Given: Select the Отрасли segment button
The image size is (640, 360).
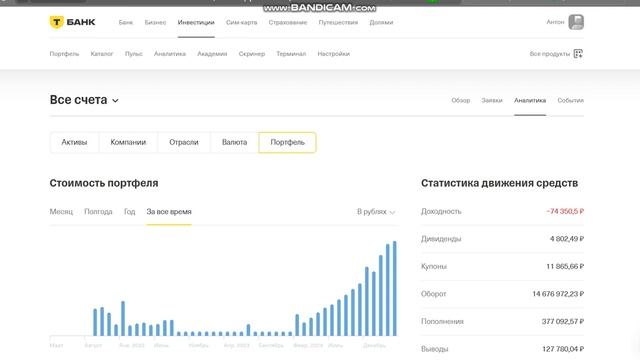Looking at the screenshot, I should pyautogui.click(x=184, y=142).
